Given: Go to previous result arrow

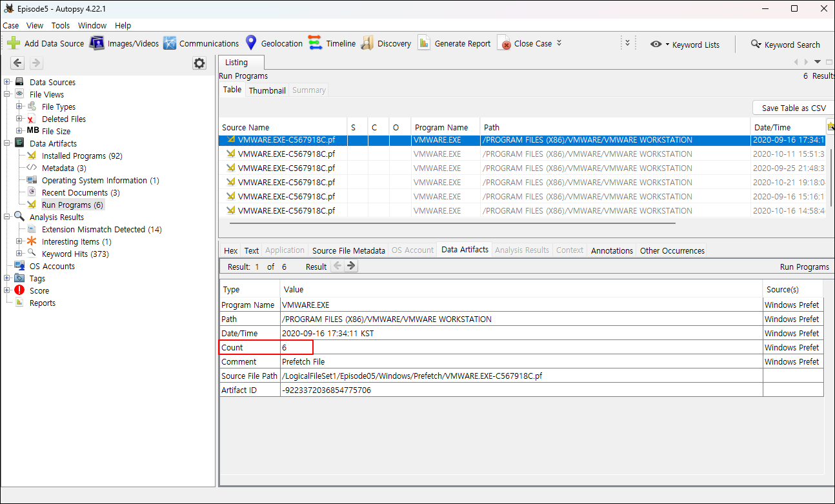Looking at the screenshot, I should point(337,266).
